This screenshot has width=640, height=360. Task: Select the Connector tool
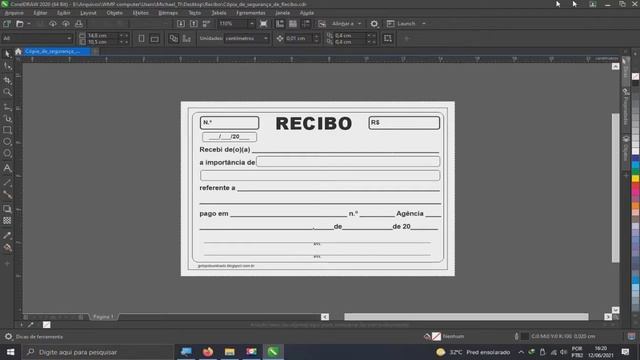[x=7, y=195]
